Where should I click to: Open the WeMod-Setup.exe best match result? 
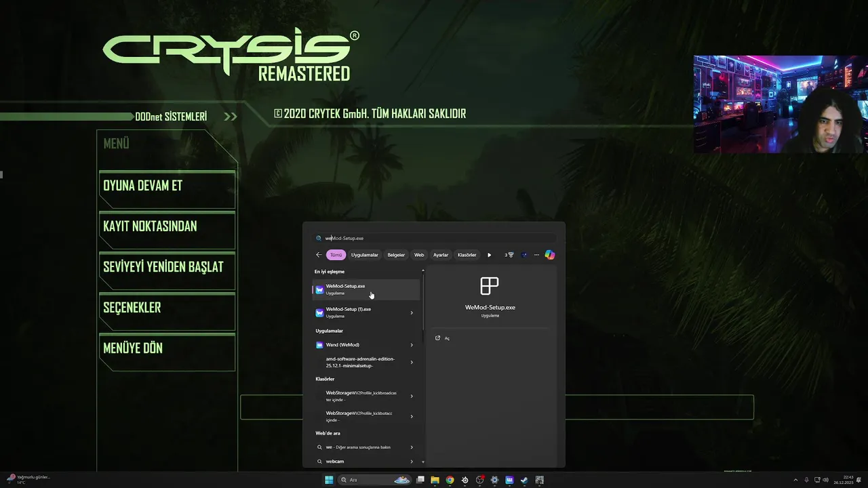[366, 289]
